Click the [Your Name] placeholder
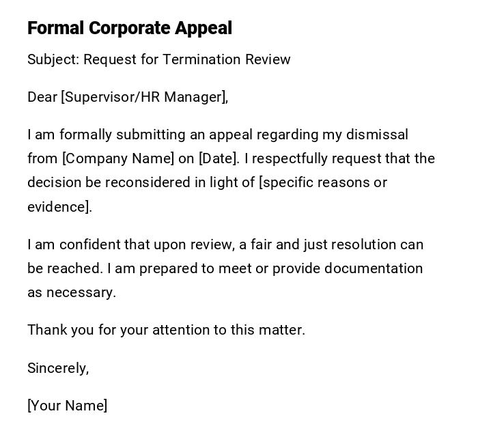Screen dimensions: 478x448 tap(67, 406)
